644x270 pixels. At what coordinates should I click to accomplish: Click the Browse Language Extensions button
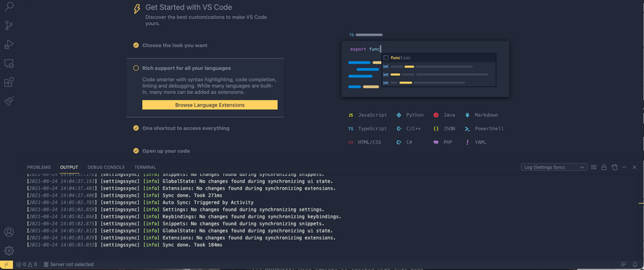point(210,105)
